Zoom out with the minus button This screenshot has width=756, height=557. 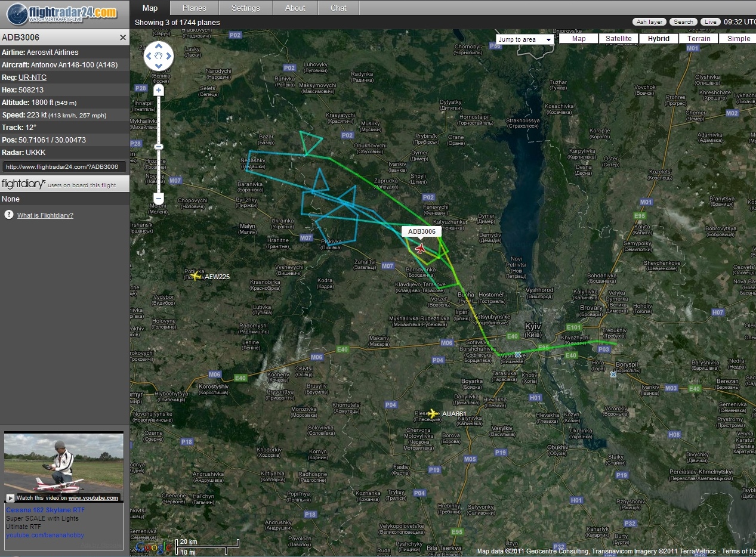click(158, 199)
